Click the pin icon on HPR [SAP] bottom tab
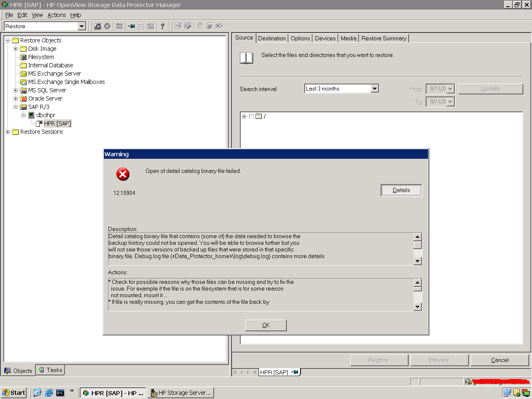Viewport: 532px width, 399px height. point(295,372)
